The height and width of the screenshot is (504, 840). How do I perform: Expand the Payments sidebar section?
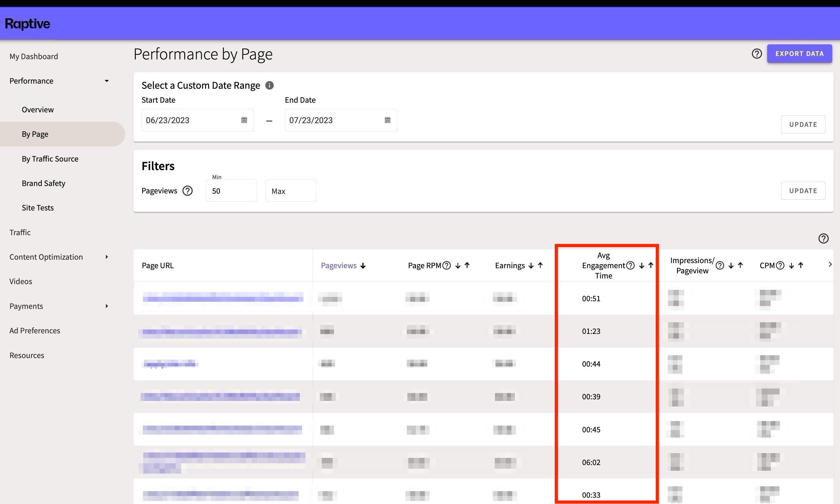click(107, 306)
